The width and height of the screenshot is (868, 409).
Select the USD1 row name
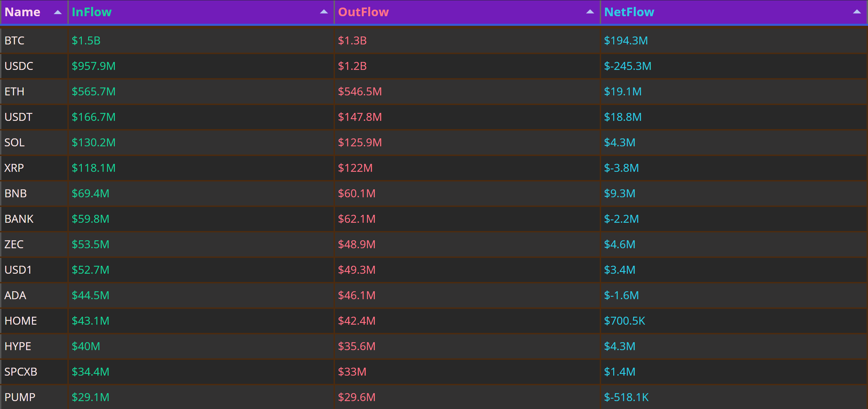tap(18, 270)
